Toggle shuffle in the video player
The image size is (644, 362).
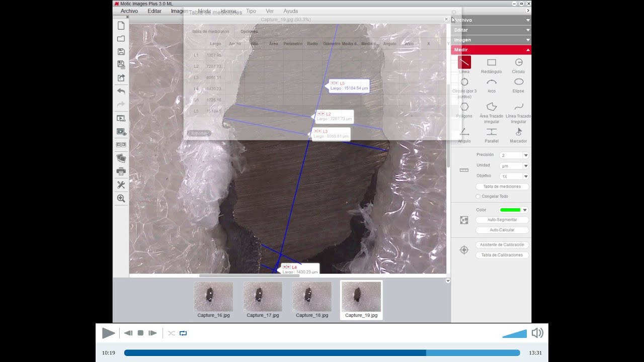coord(171,333)
